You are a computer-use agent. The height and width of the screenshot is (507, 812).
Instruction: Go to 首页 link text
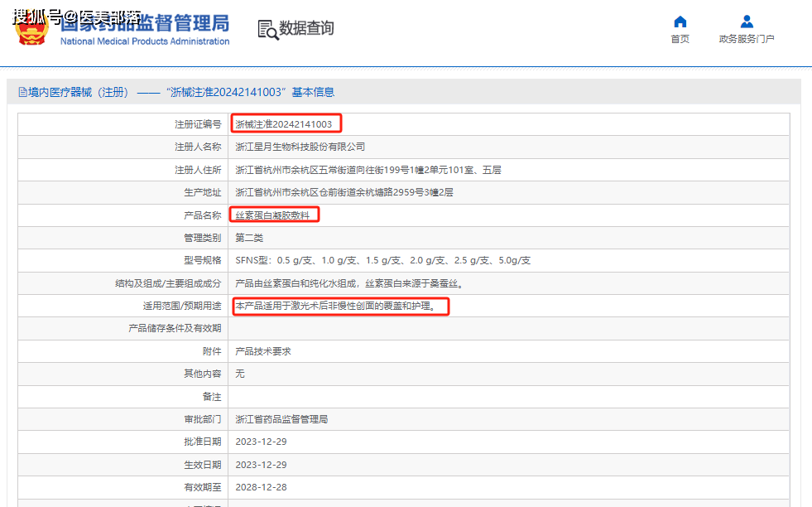[x=680, y=39]
